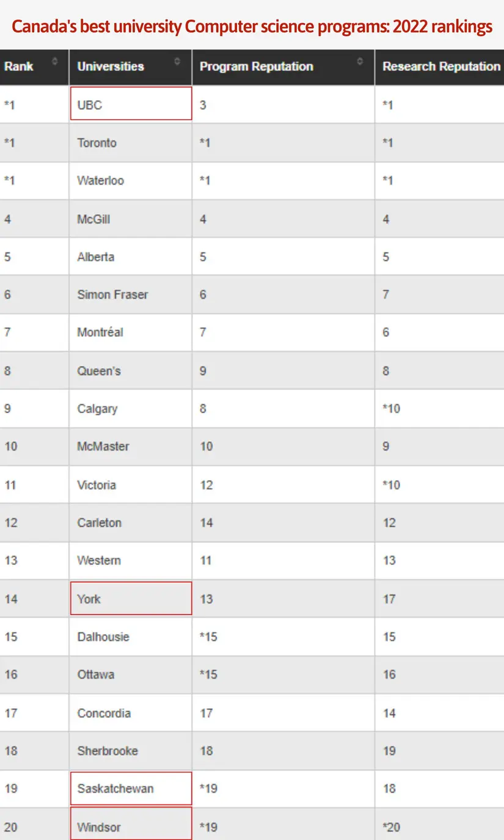Select the Rank column header
Viewport: 504px width, 840px height.
click(18, 67)
